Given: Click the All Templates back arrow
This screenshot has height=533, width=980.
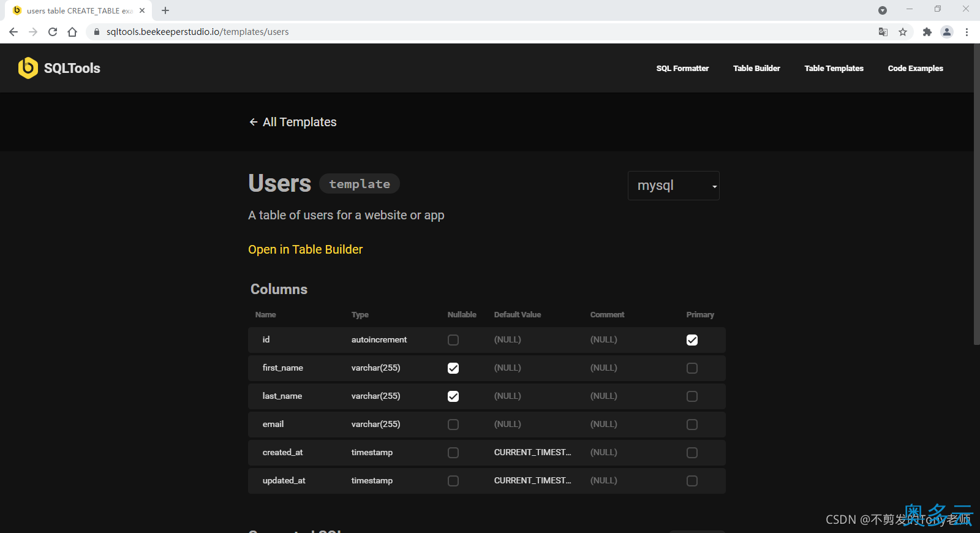Looking at the screenshot, I should 254,122.
